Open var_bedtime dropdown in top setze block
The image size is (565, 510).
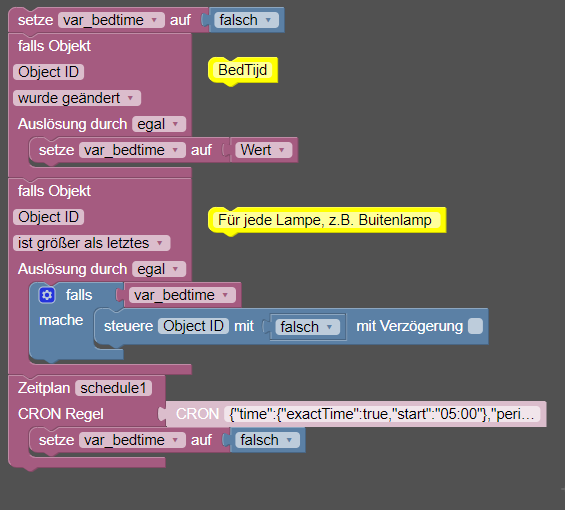111,20
